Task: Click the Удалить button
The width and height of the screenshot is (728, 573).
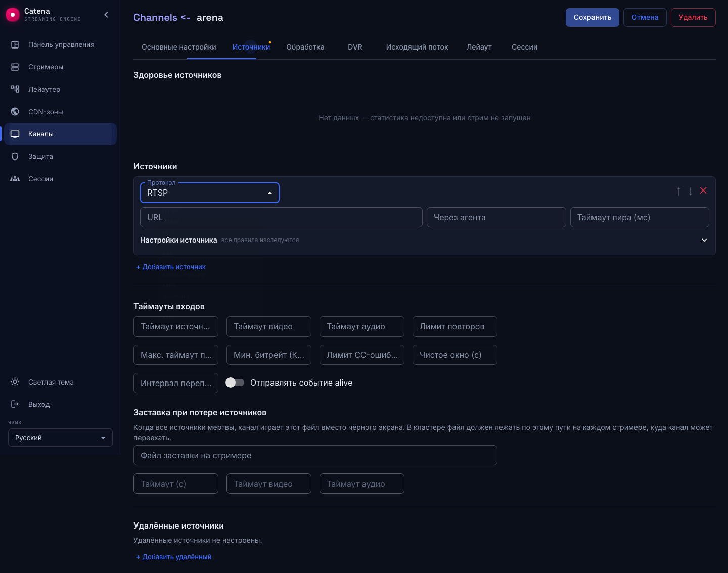Action: pyautogui.click(x=693, y=17)
